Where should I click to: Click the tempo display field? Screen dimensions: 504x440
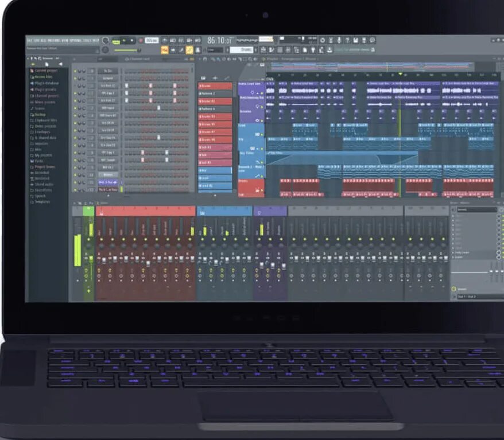152,41
